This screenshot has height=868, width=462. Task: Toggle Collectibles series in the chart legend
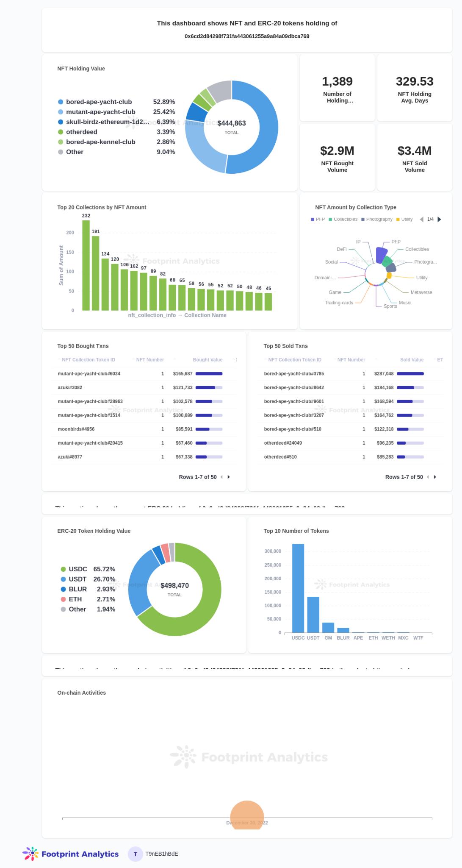coord(343,219)
